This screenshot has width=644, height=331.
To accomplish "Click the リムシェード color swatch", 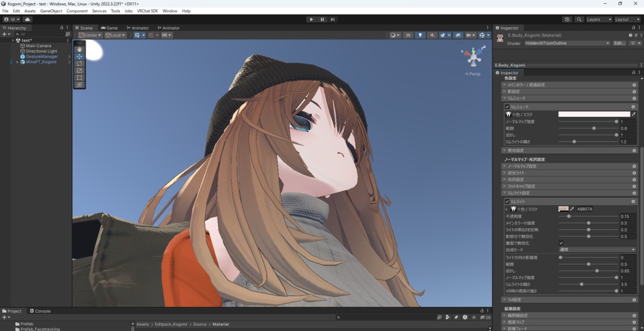I will (594, 114).
